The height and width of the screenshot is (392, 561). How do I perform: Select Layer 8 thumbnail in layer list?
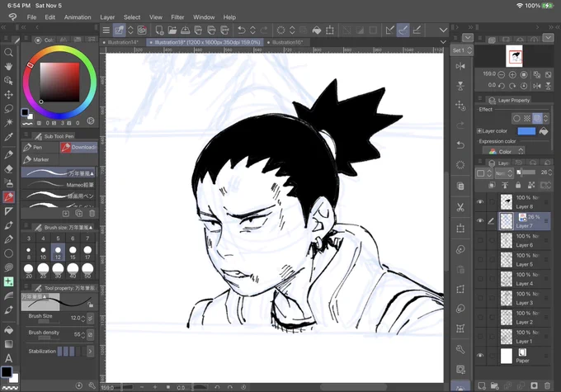click(x=507, y=202)
